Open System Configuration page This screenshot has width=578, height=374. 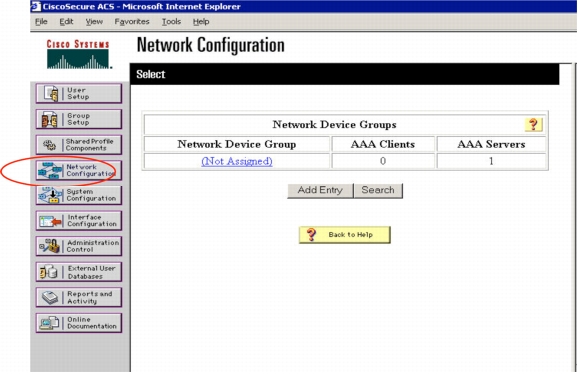[x=79, y=195]
